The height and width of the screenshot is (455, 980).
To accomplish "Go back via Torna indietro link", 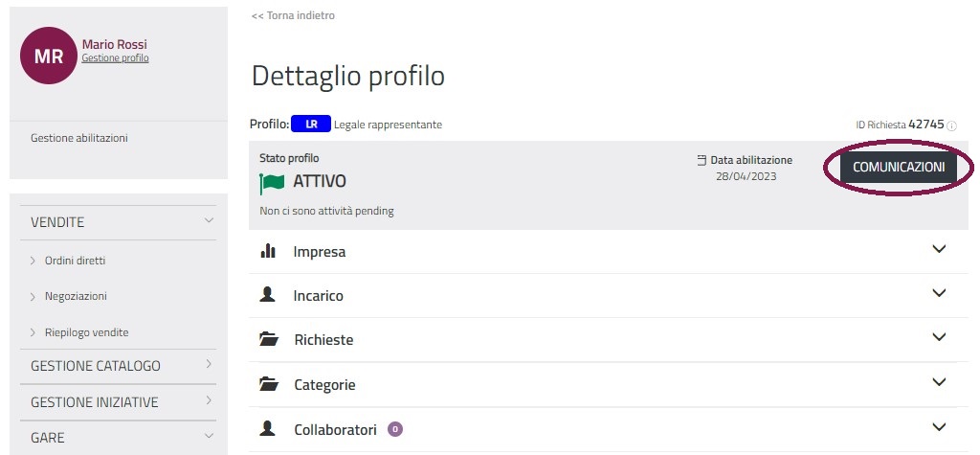I will pos(293,15).
